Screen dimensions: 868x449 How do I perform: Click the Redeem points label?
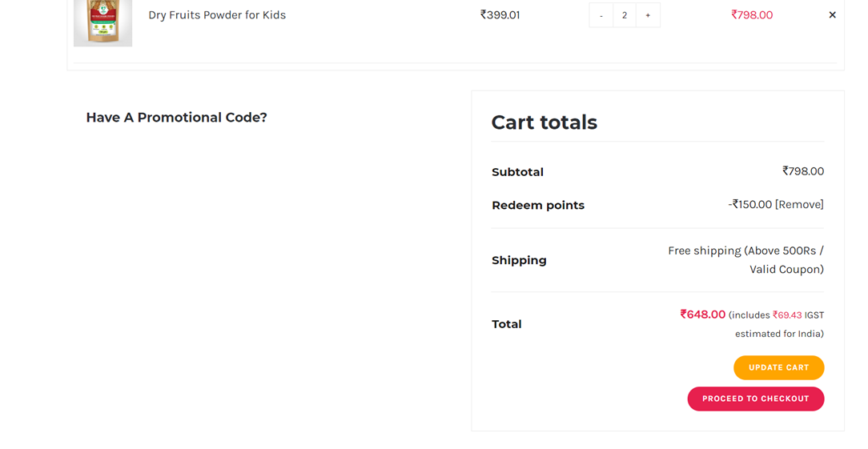coord(538,206)
